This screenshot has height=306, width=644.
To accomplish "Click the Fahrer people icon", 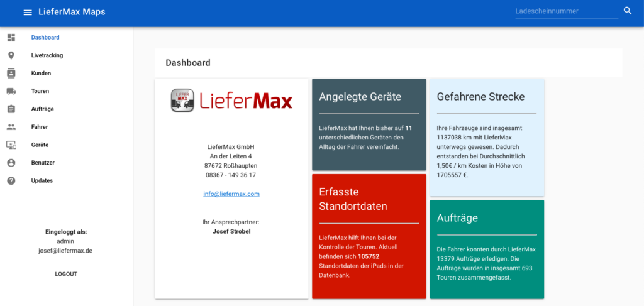I will point(11,127).
